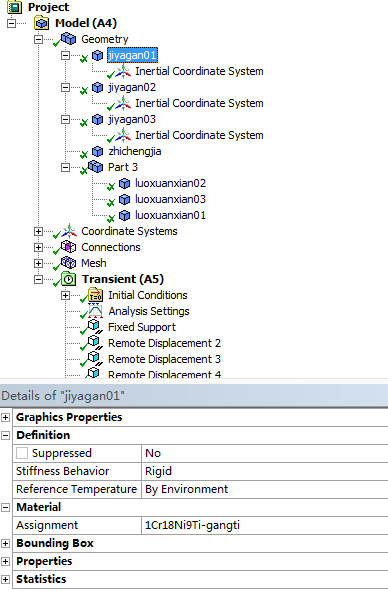Click the Mesh node icon

tap(68, 263)
